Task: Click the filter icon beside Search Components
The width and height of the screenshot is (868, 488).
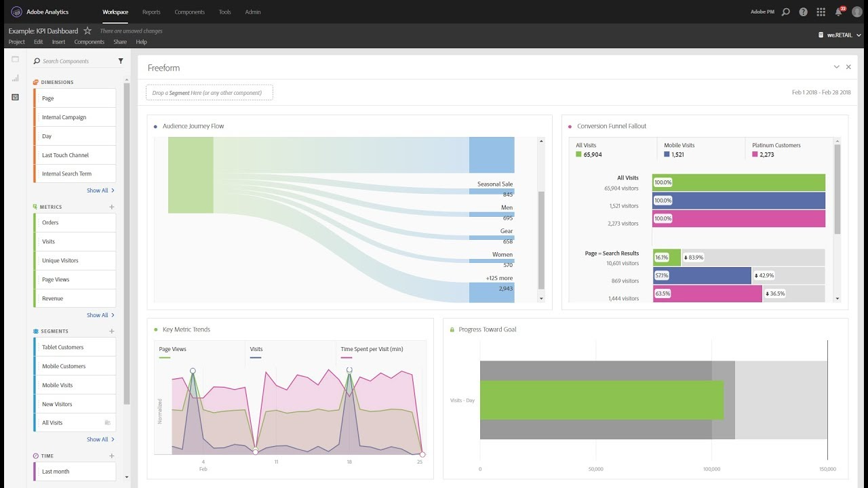Action: tap(120, 60)
